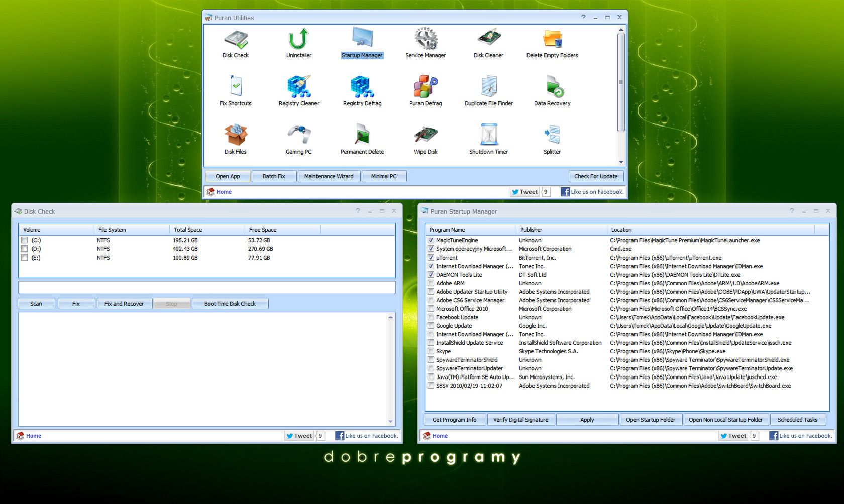Click Boot Time Disk Check button

[x=230, y=304]
